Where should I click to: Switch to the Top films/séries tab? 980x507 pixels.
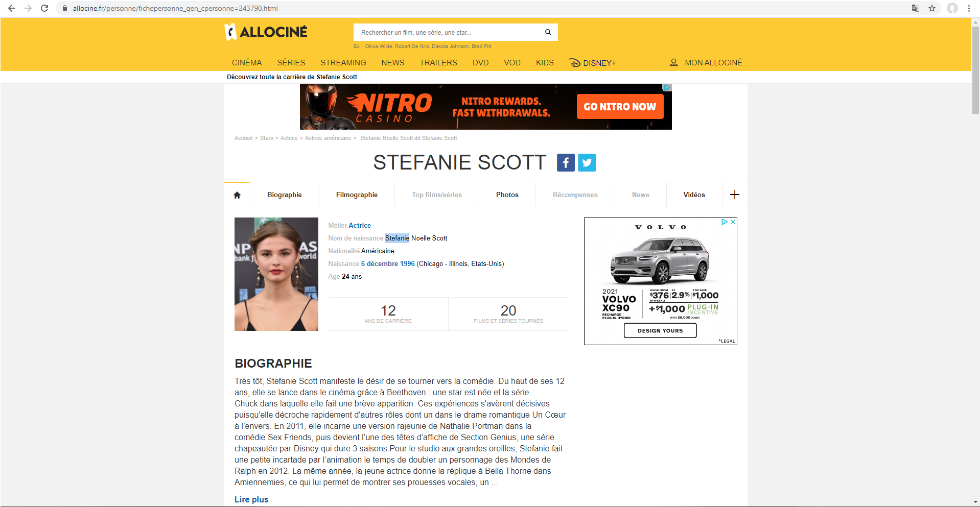pyautogui.click(x=437, y=195)
